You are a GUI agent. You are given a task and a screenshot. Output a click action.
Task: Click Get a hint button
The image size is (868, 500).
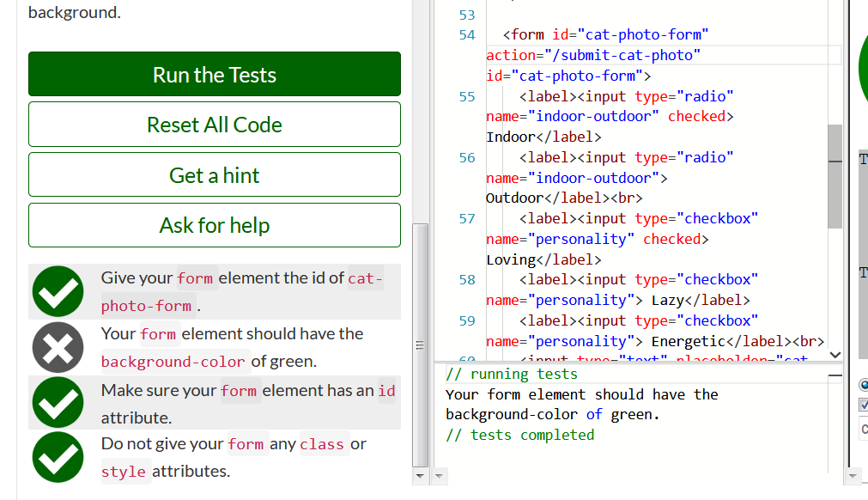tap(214, 175)
